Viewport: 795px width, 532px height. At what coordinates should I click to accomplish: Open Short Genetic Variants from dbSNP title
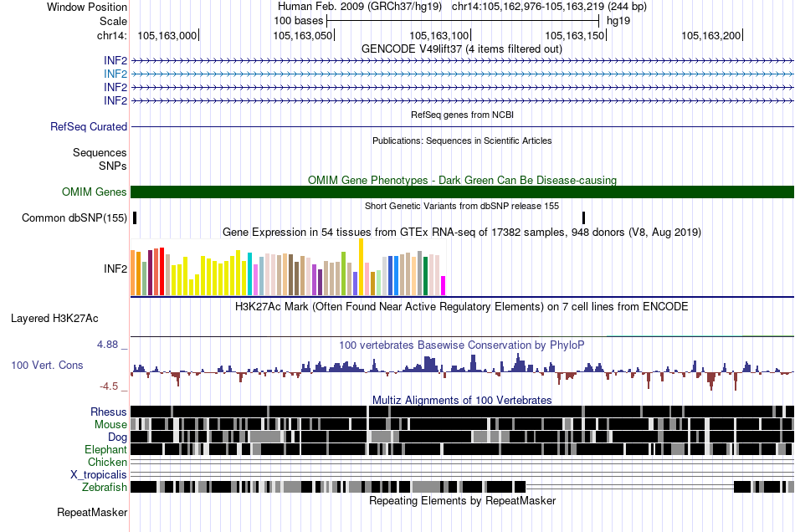[462, 206]
